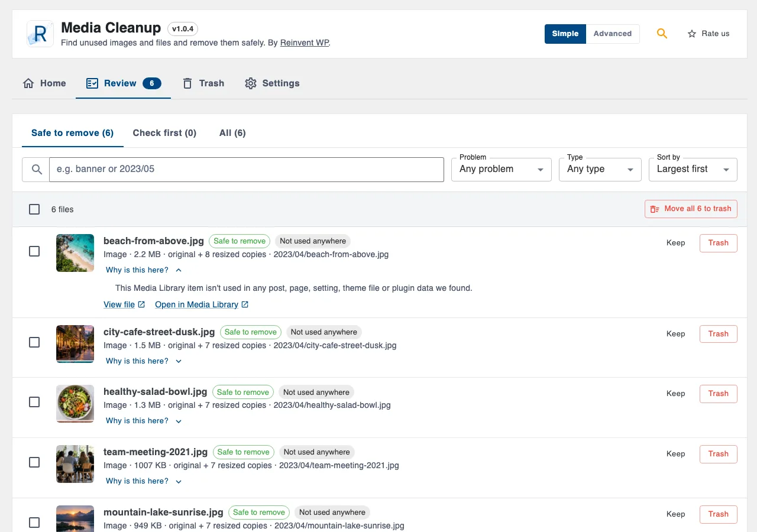Click the team-meeting-2021.jpg thumbnail
The width and height of the screenshot is (757, 532).
75,464
